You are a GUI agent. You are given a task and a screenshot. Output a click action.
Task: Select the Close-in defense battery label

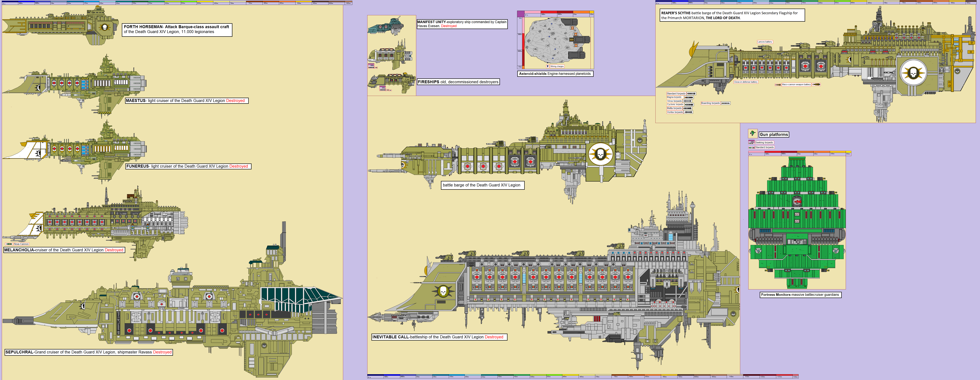pos(746,82)
